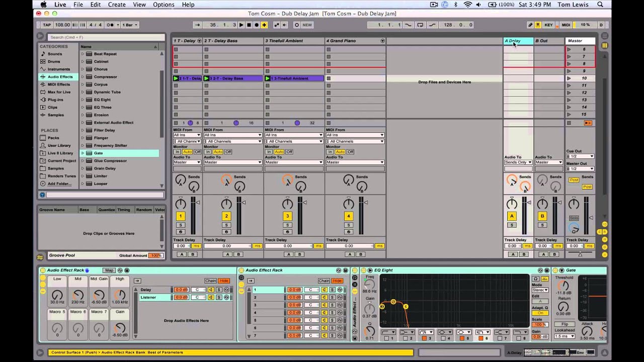Open Packs under Places
The width and height of the screenshot is (644, 362).
coord(53,138)
